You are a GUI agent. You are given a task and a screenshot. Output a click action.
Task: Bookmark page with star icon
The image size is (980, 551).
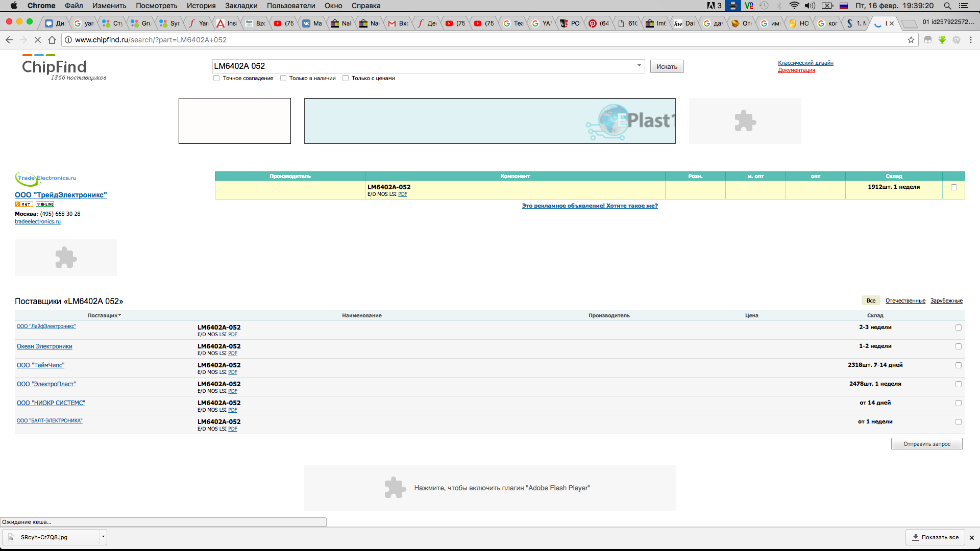click(911, 40)
